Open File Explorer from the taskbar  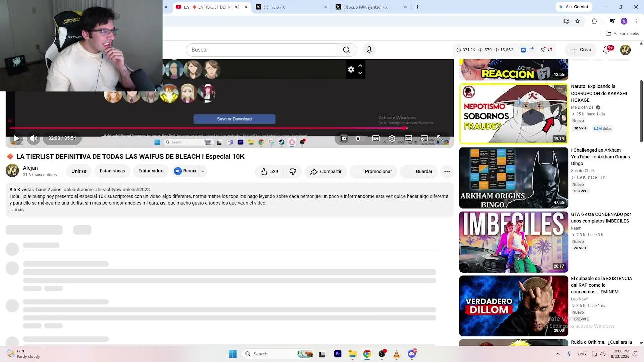pos(352,354)
